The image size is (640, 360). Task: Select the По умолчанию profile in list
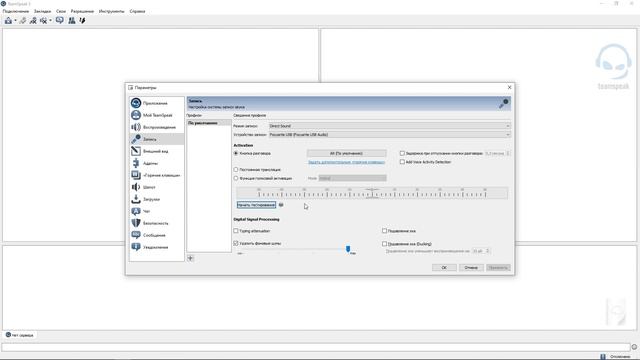[x=209, y=123]
